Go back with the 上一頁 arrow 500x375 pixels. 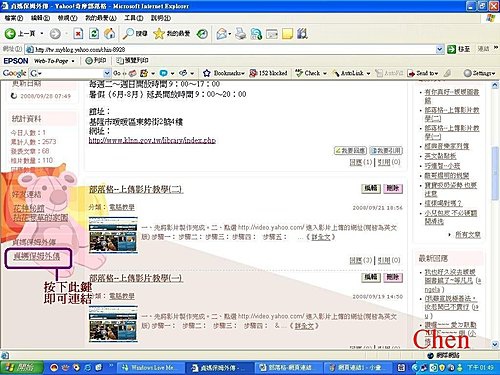tap(19, 33)
